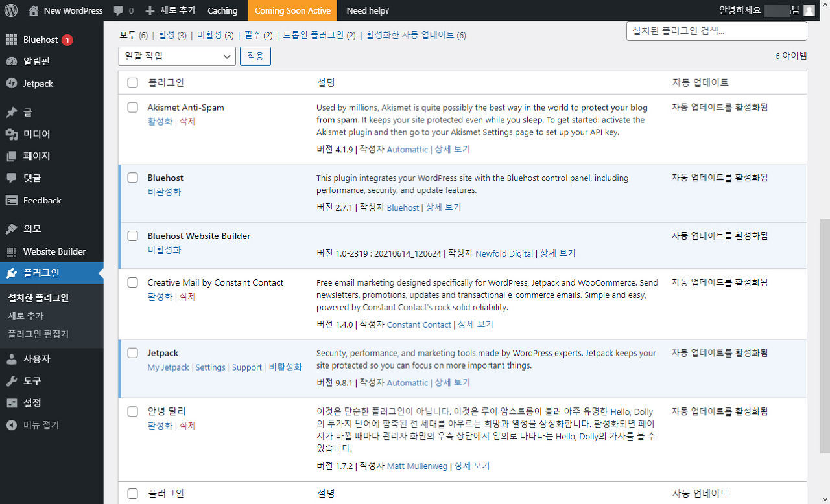Open the Caching menu in the admin bar
The width and height of the screenshot is (830, 504).
[222, 10]
